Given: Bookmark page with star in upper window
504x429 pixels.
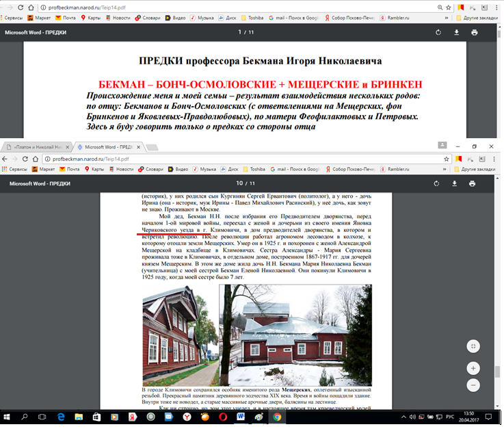Looking at the screenshot, I should click(x=449, y=8).
